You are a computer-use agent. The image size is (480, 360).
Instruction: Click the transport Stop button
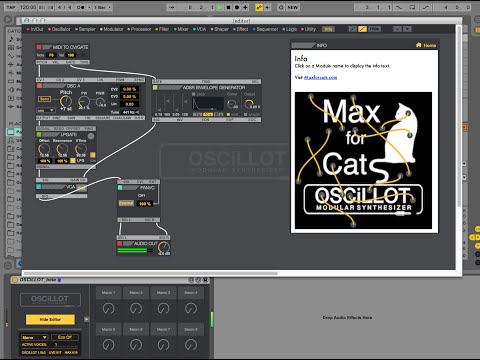pos(228,7)
